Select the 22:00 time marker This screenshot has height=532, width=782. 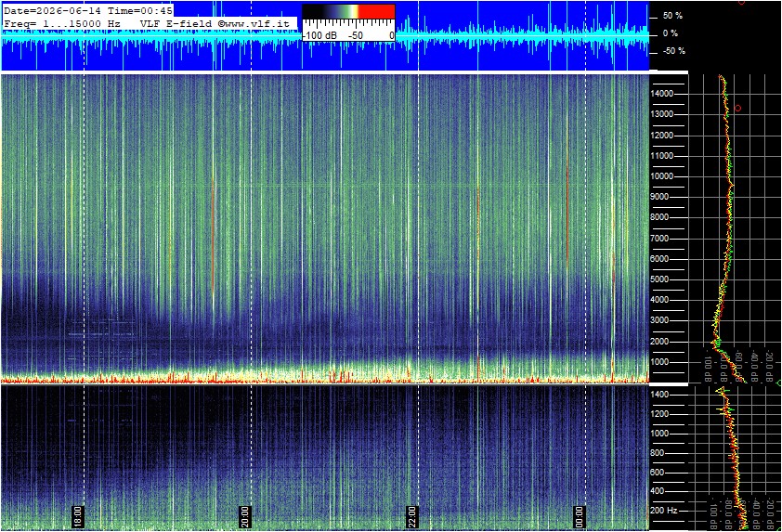click(412, 516)
